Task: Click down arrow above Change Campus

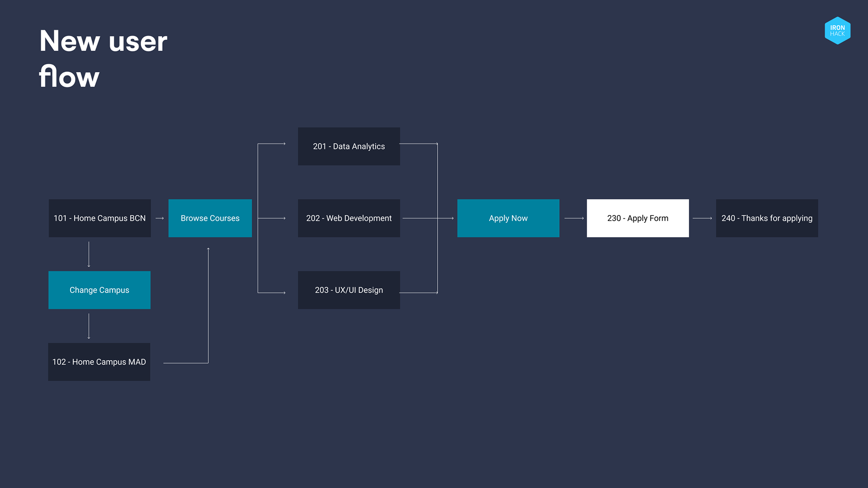Action: pyautogui.click(x=89, y=254)
